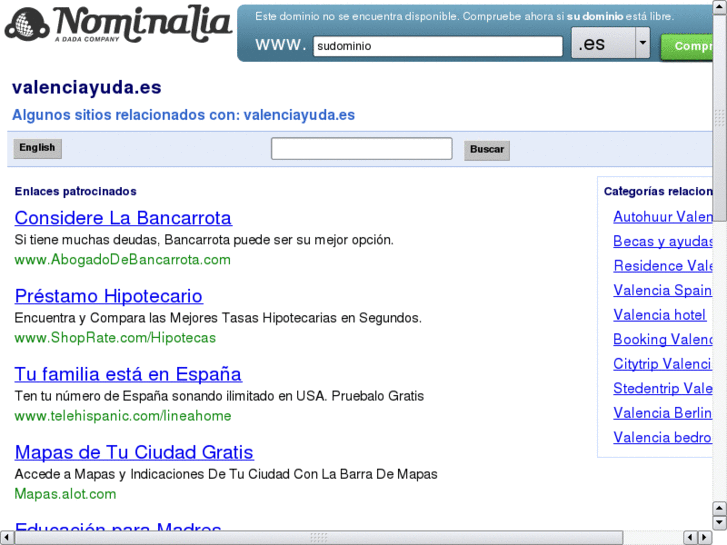Open the Valencia Spain category link
The height and width of the screenshot is (545, 727).
(x=662, y=290)
